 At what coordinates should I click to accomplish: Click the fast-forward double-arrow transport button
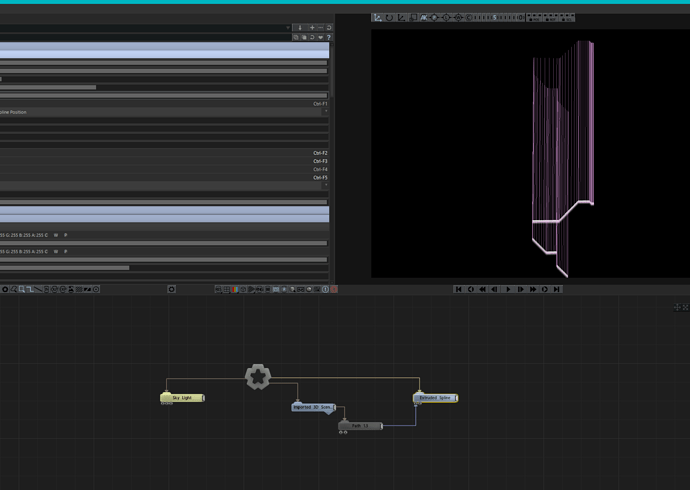coord(533,289)
